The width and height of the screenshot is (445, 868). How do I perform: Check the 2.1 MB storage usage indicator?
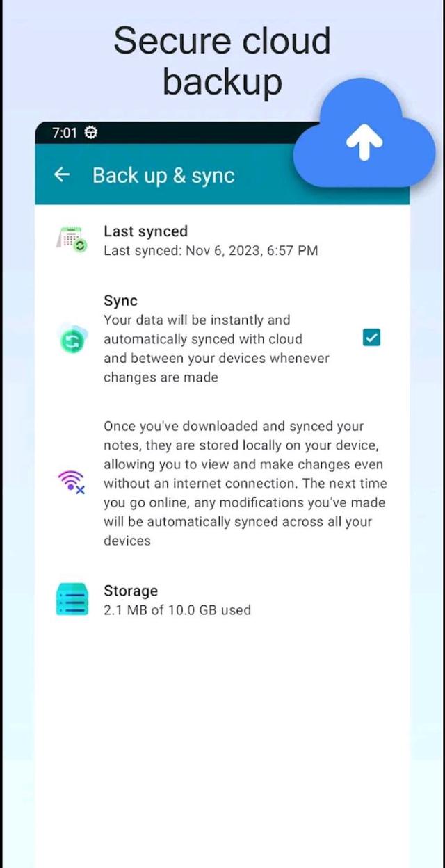[177, 610]
